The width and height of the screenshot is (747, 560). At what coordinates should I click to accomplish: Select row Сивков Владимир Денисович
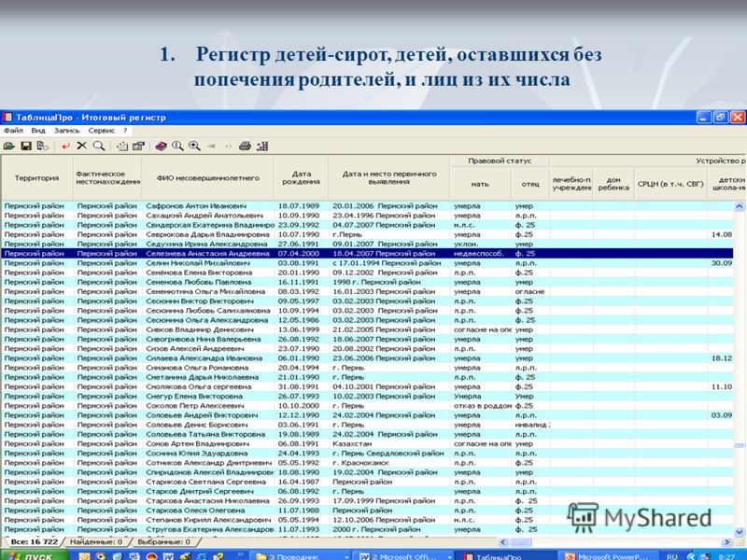coord(367,329)
